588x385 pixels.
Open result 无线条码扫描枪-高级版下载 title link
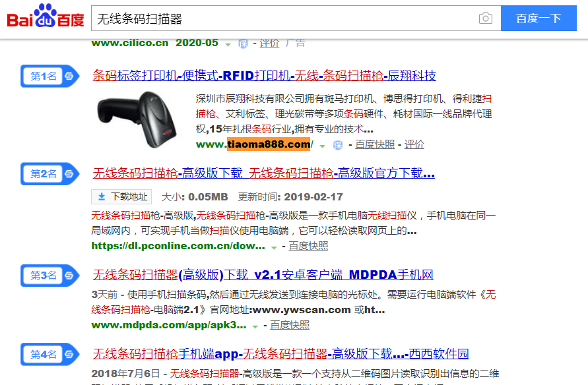click(x=263, y=173)
